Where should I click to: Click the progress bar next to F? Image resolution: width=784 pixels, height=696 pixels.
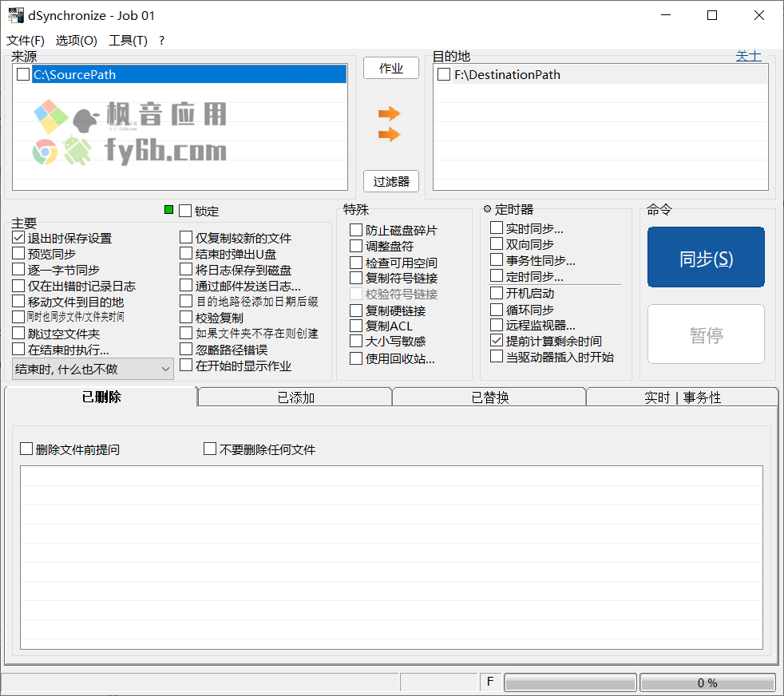pyautogui.click(x=570, y=682)
